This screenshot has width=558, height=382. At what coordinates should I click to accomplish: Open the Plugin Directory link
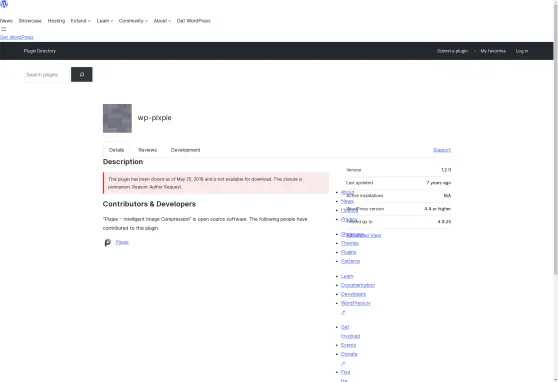[40, 51]
